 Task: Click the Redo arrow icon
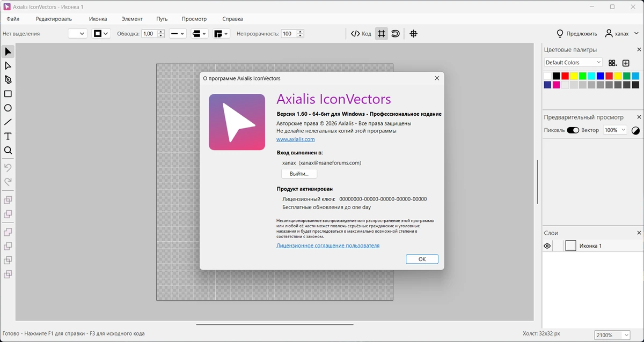coord(8,182)
